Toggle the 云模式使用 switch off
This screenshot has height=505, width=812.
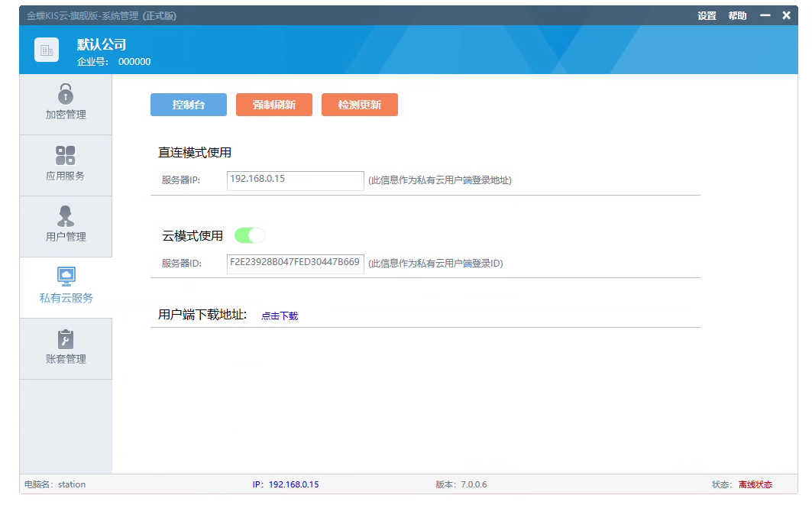[x=250, y=235]
